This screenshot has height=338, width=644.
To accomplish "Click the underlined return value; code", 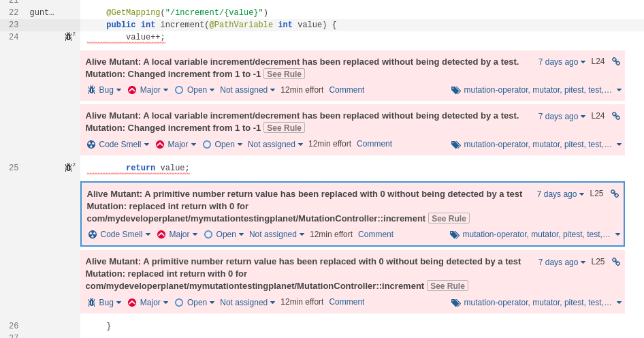I will click(158, 168).
